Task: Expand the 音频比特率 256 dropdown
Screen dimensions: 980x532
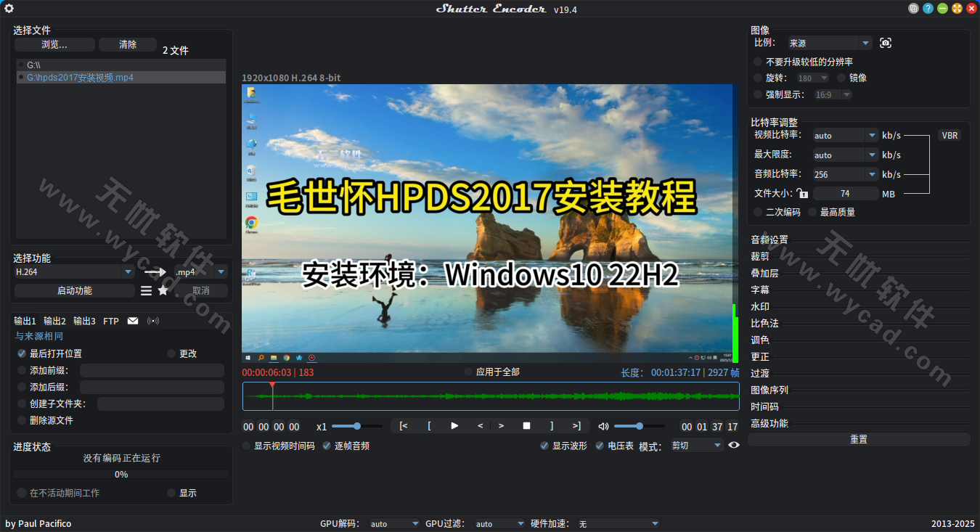Action: (x=872, y=174)
